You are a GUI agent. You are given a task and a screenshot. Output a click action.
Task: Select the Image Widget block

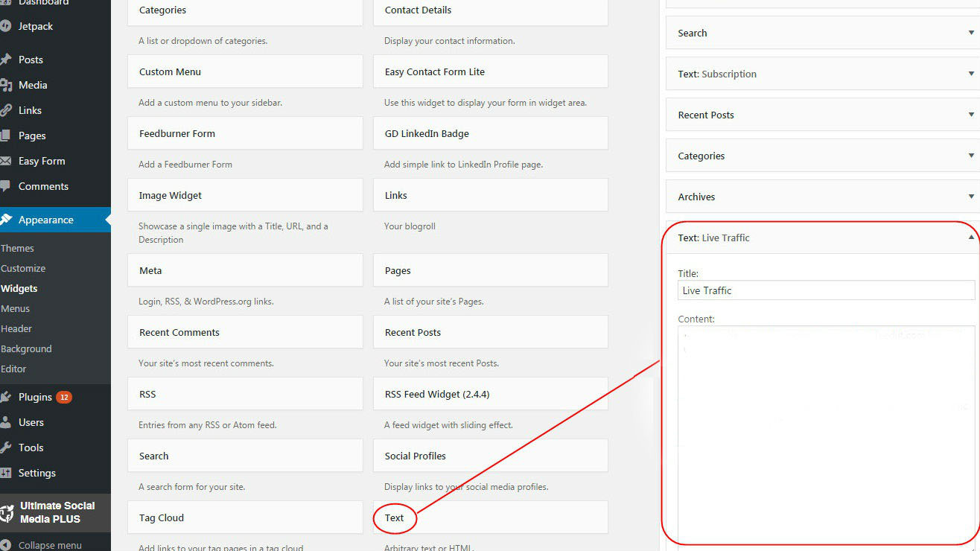(x=245, y=195)
